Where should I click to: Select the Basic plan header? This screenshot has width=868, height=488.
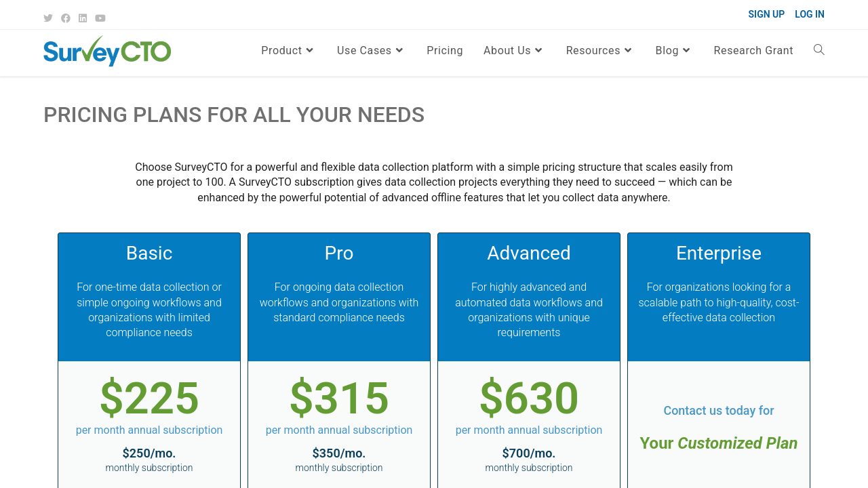tap(149, 253)
